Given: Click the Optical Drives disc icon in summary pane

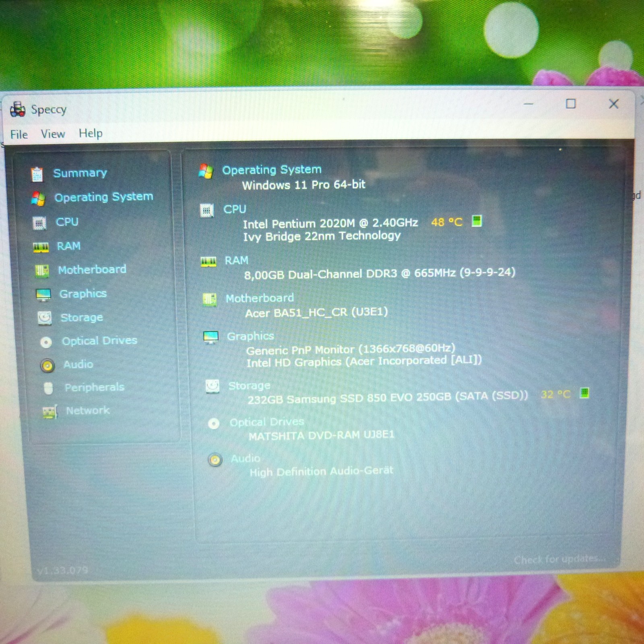Looking at the screenshot, I should 214,423.
